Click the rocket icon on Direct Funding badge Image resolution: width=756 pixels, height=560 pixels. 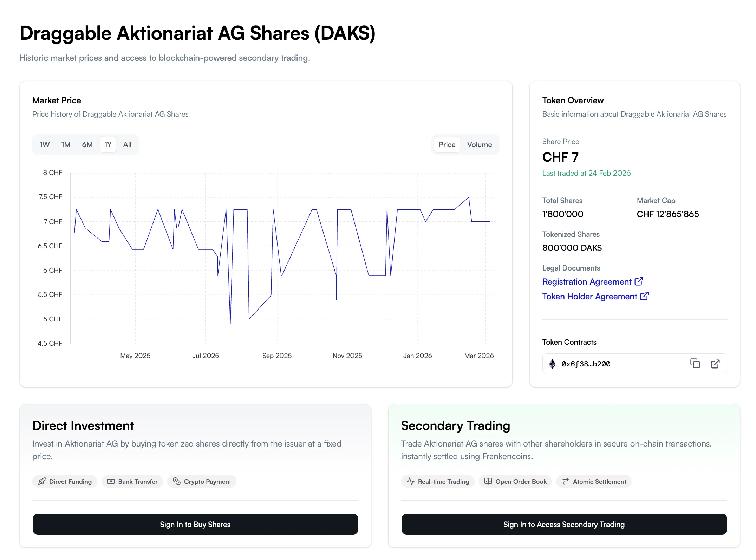(42, 481)
